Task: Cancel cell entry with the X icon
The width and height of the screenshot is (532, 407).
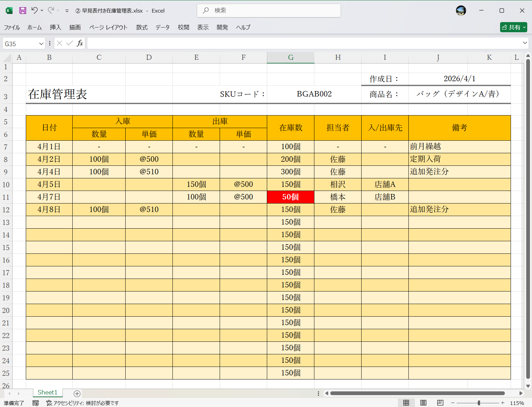Action: [x=59, y=43]
